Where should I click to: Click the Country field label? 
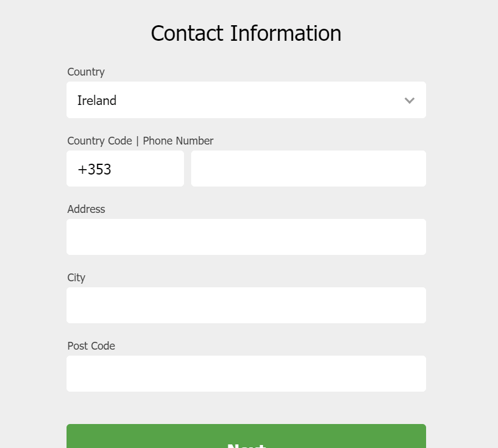(x=86, y=72)
